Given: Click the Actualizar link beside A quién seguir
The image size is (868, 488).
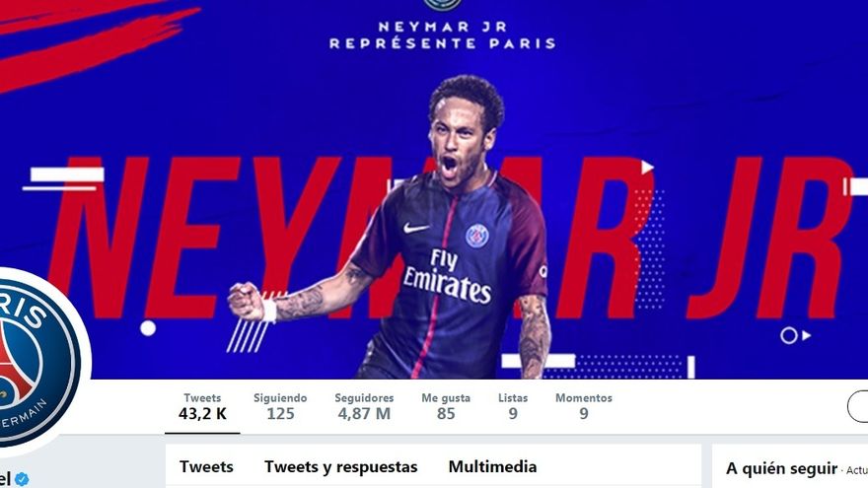Looking at the screenshot, I should [857, 470].
